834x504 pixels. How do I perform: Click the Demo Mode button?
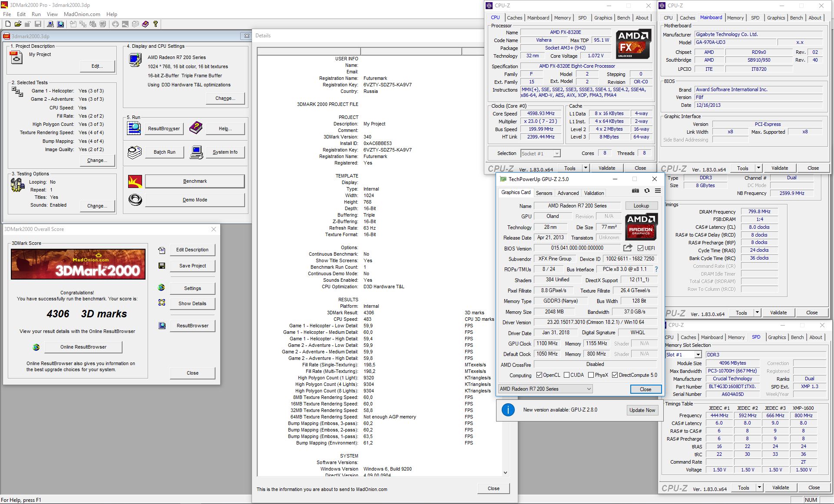pos(195,200)
